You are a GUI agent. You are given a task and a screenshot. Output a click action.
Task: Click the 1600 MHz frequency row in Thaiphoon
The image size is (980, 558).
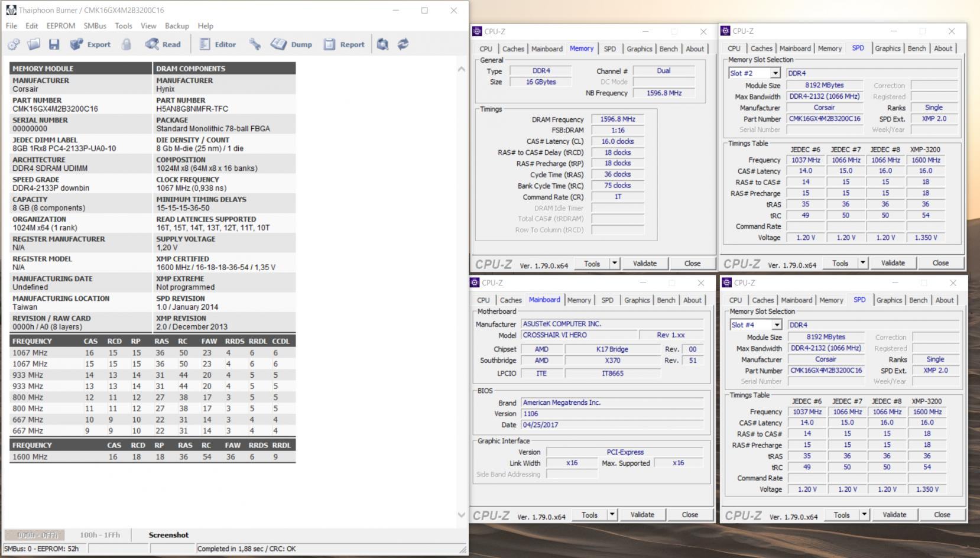(152, 457)
